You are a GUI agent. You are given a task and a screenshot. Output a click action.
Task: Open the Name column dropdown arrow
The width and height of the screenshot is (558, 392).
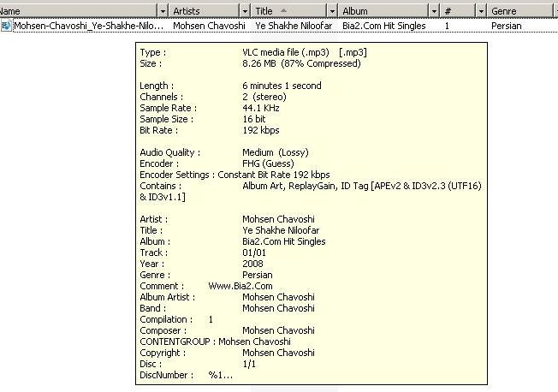[x=163, y=11]
